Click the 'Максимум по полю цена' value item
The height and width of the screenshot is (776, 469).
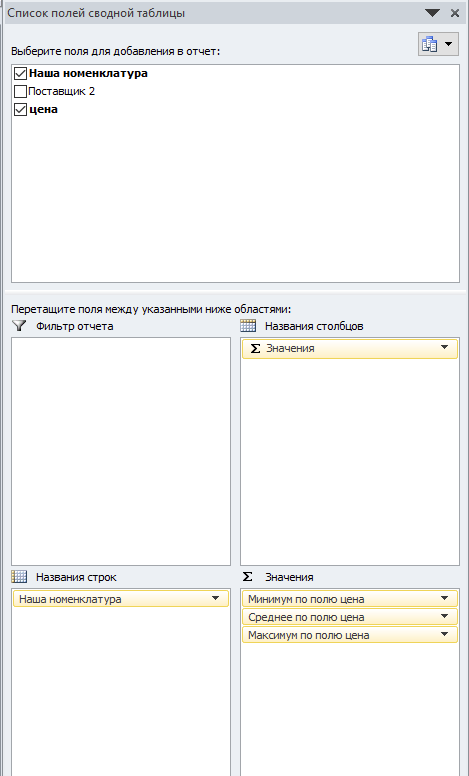pyautogui.click(x=350, y=634)
